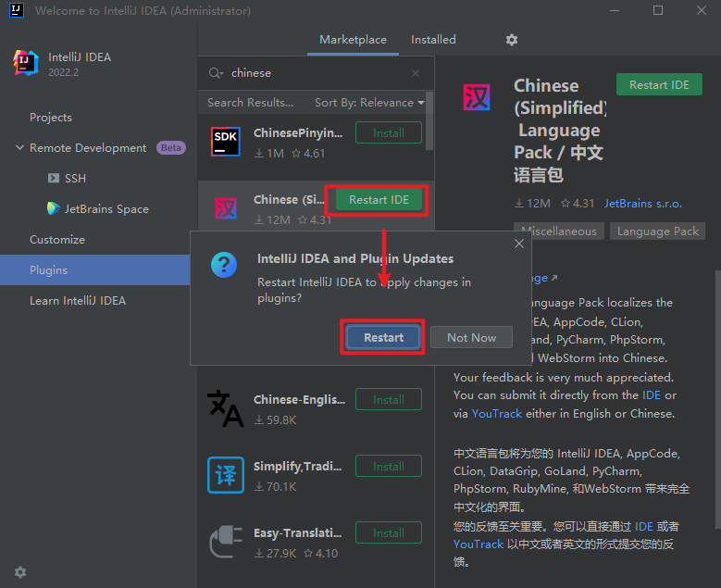Click the plugin list scrollbar
This screenshot has height=588, width=721.
coord(429,121)
